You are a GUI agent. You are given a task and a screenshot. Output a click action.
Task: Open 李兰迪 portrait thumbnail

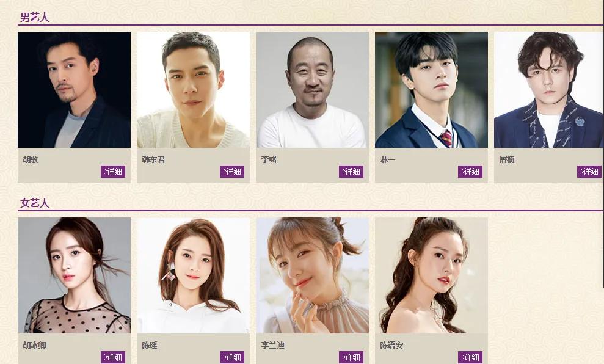click(312, 275)
